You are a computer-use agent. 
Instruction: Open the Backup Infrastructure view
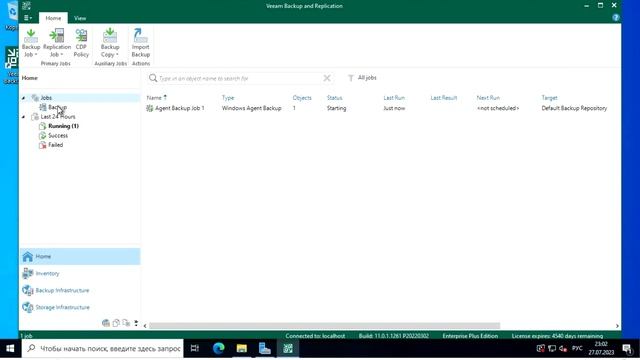click(80, 290)
